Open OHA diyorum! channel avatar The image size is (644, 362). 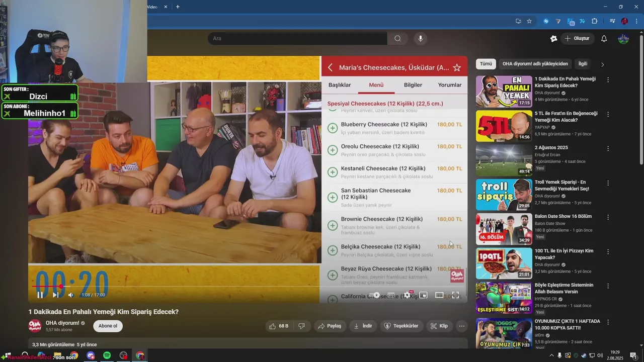pos(35,326)
